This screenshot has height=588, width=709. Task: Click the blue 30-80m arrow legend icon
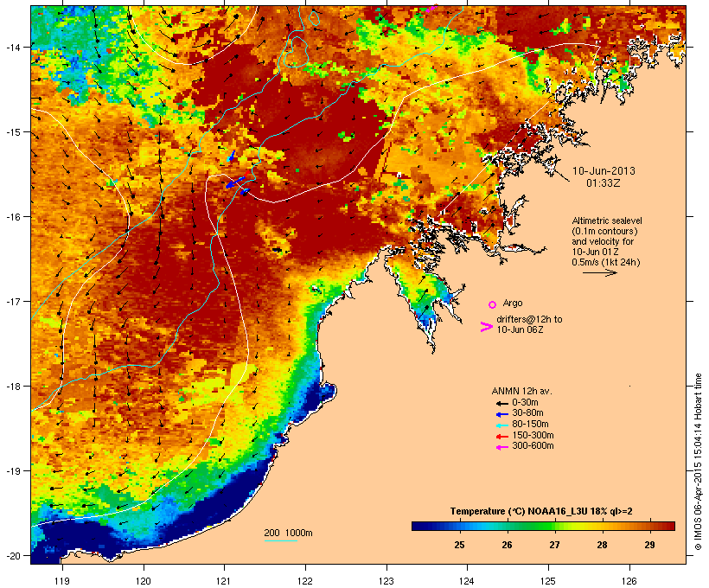(x=502, y=414)
